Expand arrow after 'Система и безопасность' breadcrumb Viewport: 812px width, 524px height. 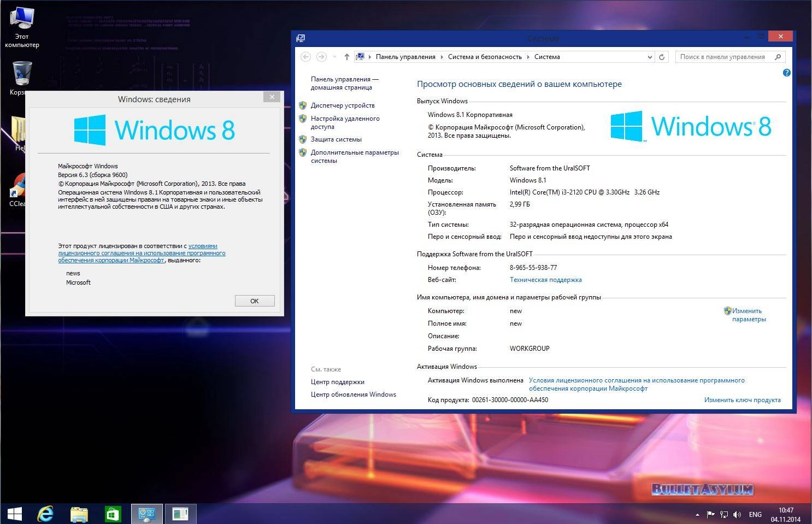point(528,57)
